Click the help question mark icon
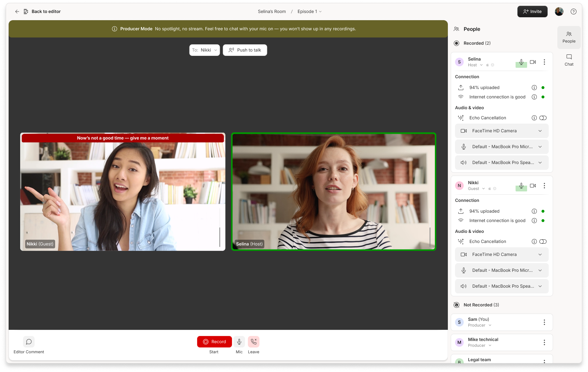 click(573, 12)
